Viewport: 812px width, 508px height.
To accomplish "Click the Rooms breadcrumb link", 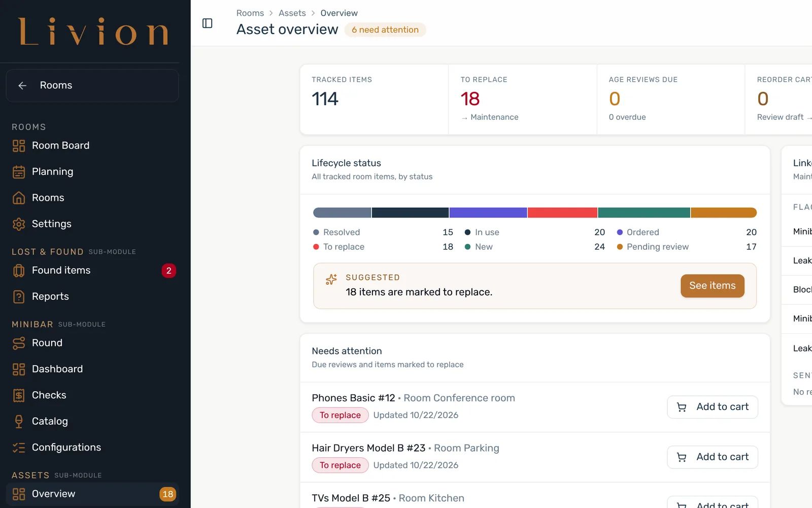I will (x=250, y=13).
